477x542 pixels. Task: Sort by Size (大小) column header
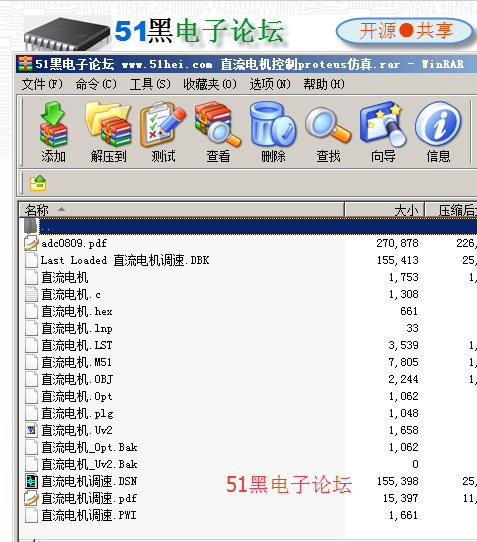click(384, 210)
